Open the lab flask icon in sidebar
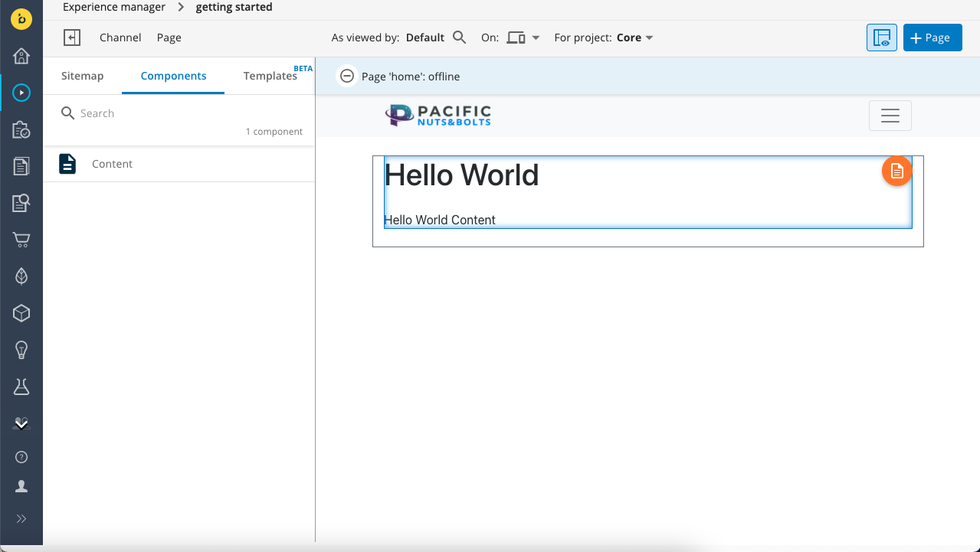 pos(21,387)
